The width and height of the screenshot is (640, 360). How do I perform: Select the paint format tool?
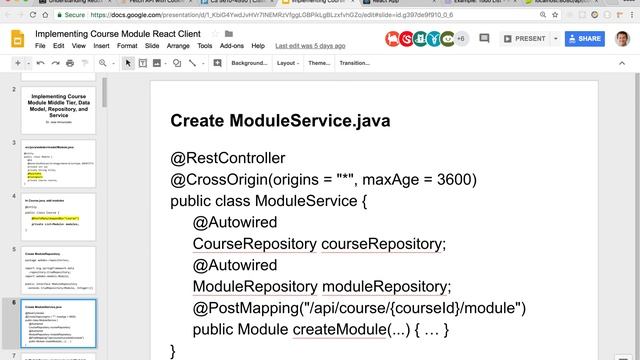(x=85, y=63)
